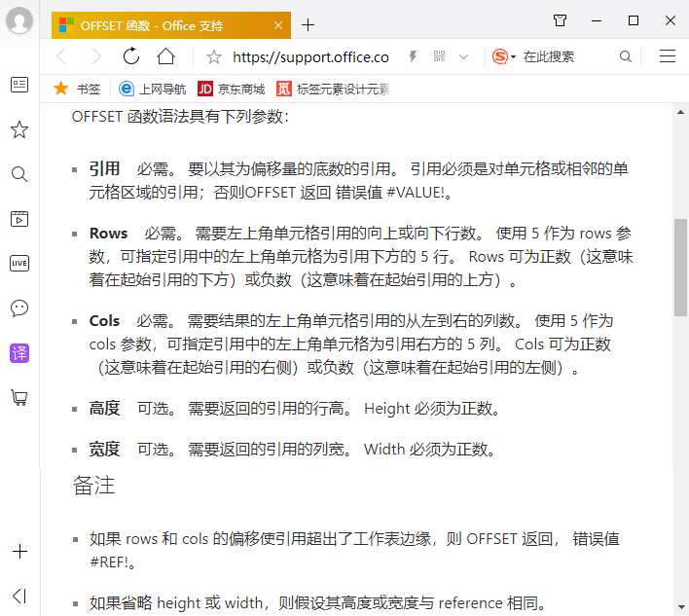Screen dimensions: 689x616
Task: Click the vertical page scrollbar thumb
Action: 680,267
